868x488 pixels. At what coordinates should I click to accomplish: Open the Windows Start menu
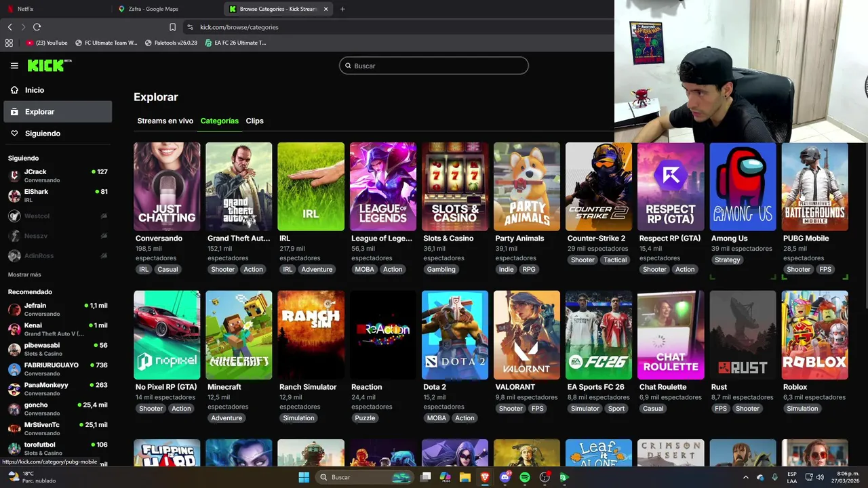[304, 477]
